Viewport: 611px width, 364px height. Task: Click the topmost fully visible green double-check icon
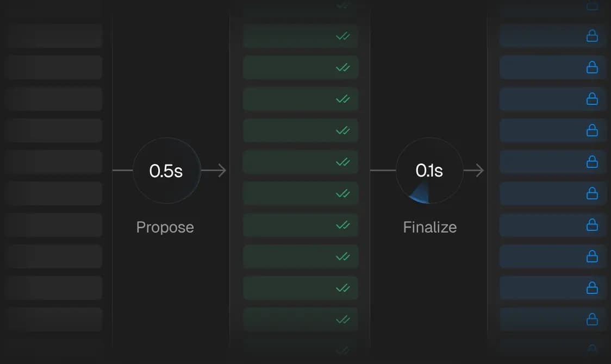coord(342,36)
